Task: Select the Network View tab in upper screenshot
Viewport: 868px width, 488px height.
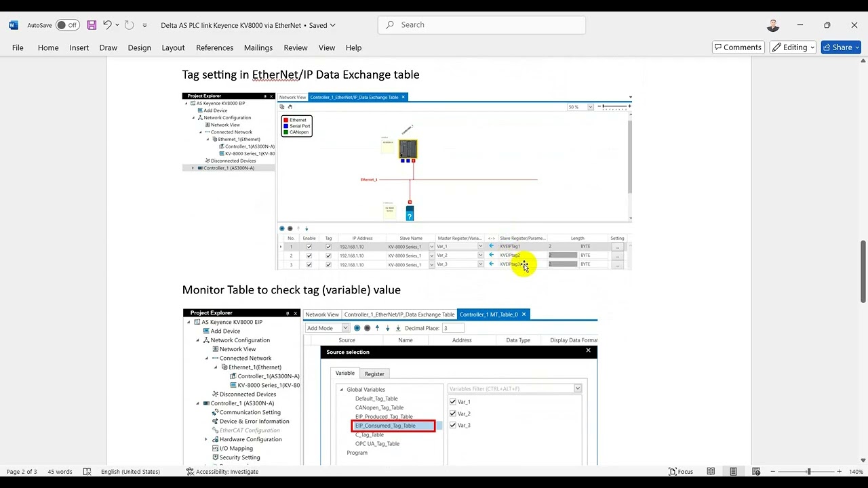Action: (x=292, y=97)
